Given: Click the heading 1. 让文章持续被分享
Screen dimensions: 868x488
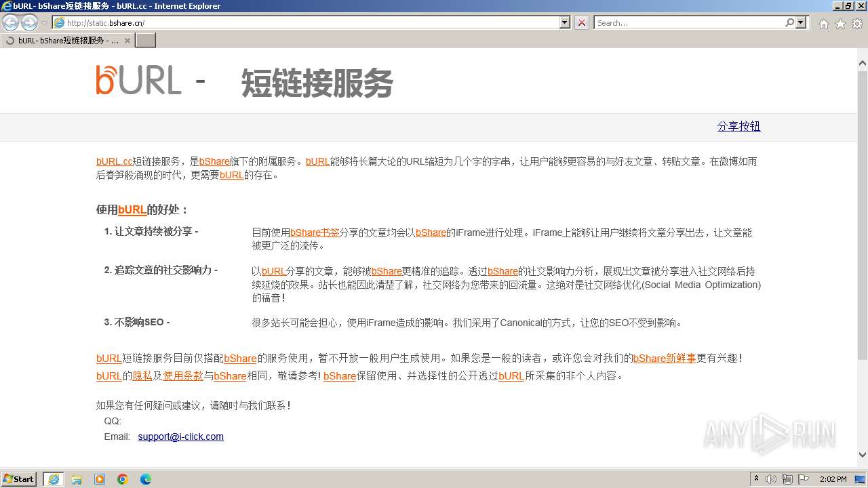Looking at the screenshot, I should point(151,231).
